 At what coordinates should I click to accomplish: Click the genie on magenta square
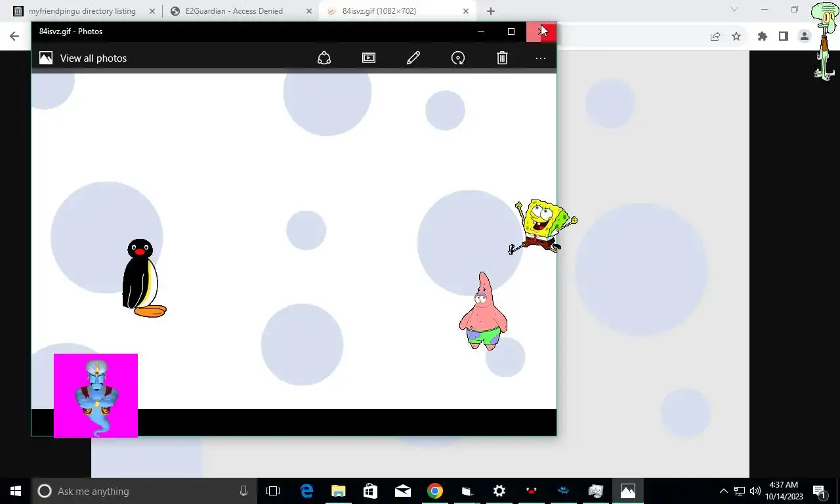pyautogui.click(x=96, y=395)
